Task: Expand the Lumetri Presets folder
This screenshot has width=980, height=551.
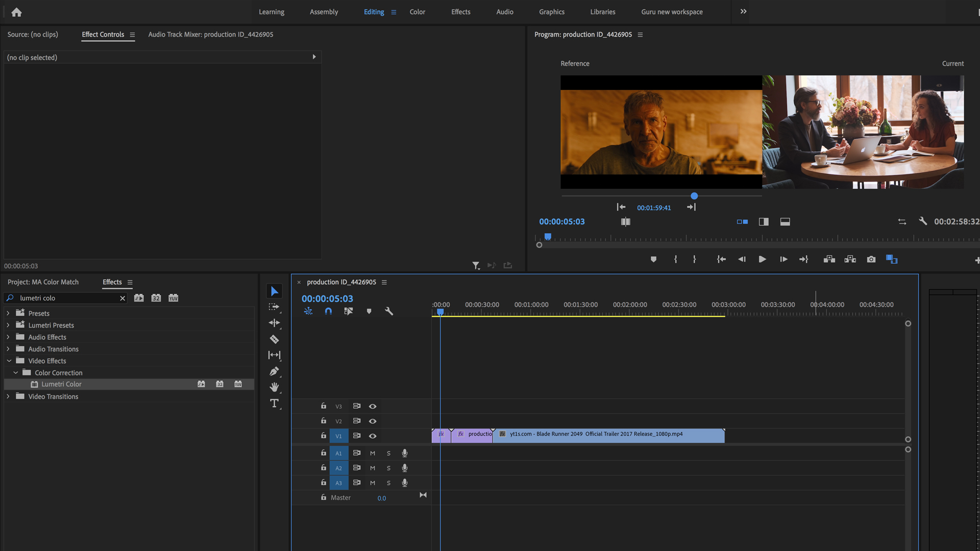Action: coord(8,325)
